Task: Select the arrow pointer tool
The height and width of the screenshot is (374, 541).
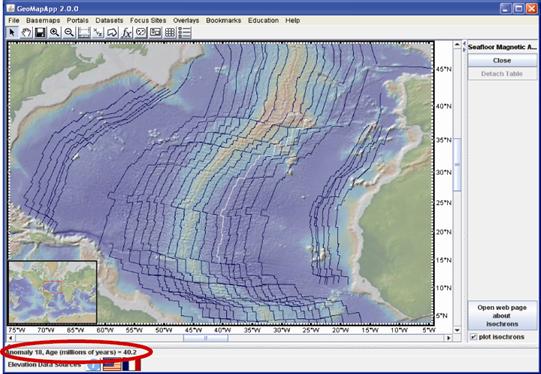Action: [x=12, y=32]
